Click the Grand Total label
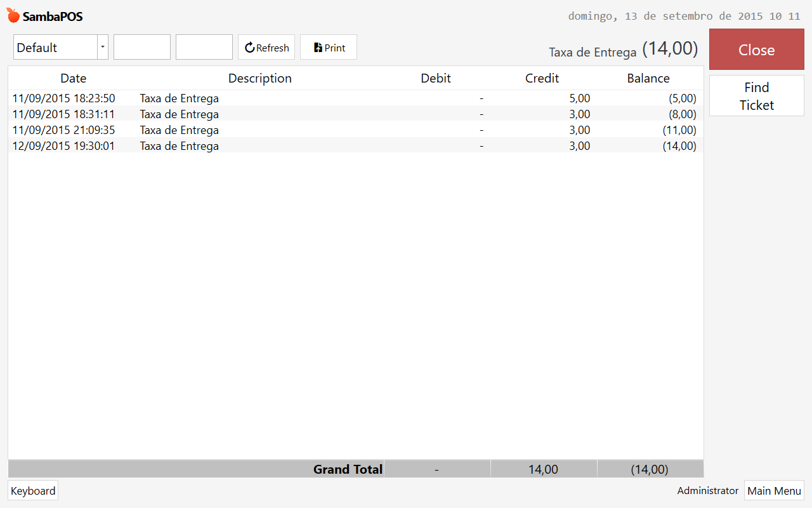The width and height of the screenshot is (812, 508). click(x=348, y=469)
